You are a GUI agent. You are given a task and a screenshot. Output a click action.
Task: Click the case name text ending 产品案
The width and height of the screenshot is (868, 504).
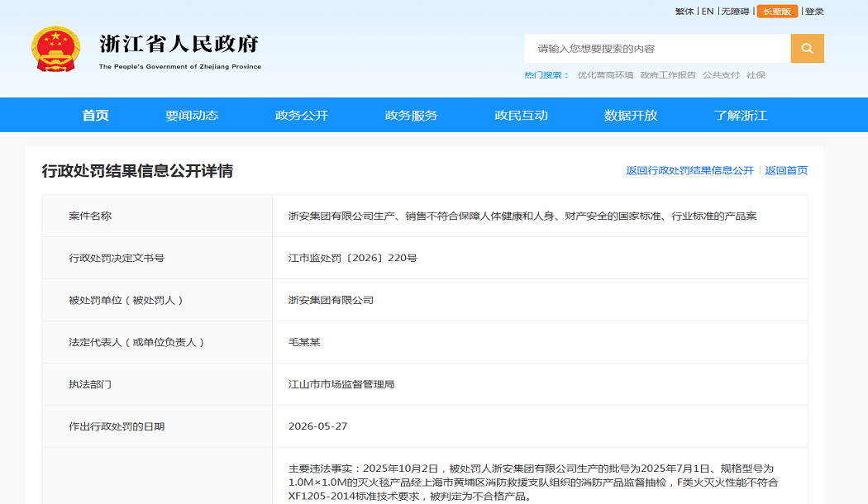point(522,216)
